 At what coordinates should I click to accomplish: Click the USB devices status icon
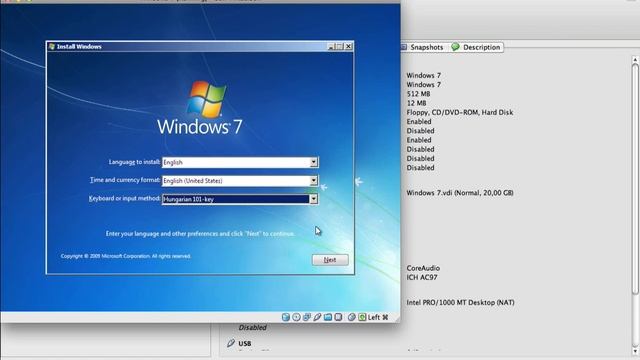pos(317,317)
